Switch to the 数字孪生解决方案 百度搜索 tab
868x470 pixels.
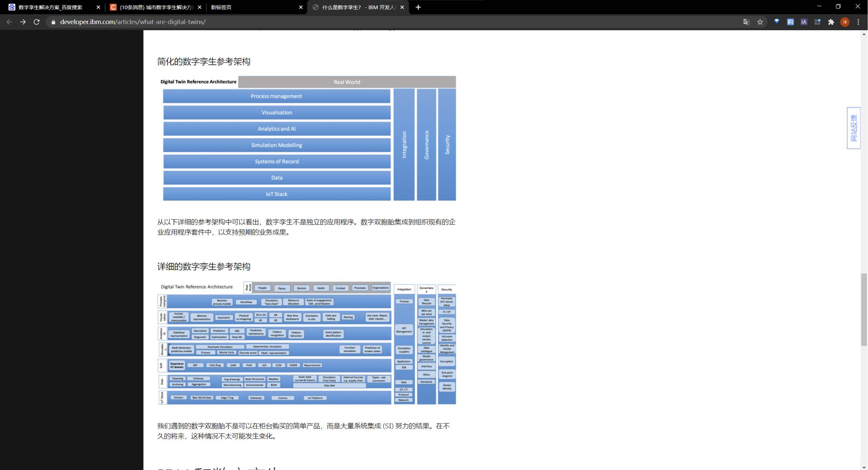(50, 7)
